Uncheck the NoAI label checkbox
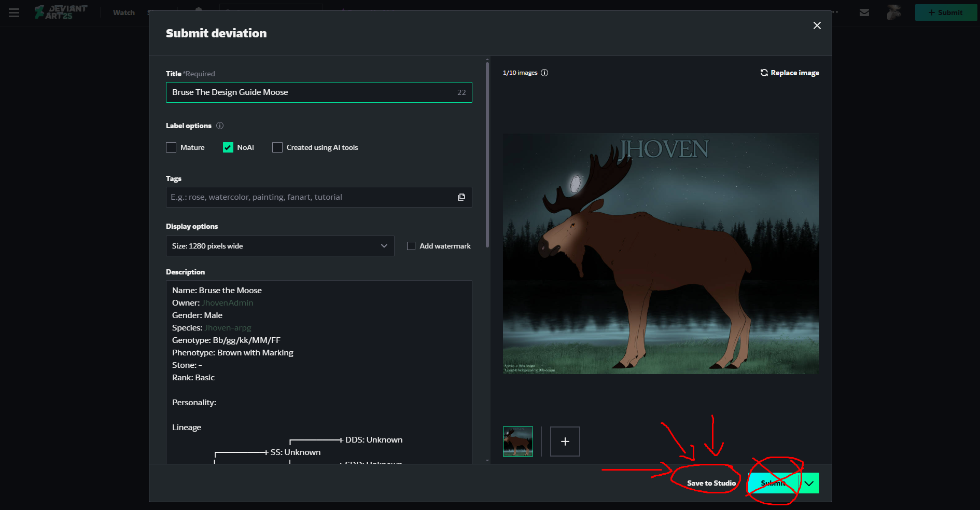Viewport: 980px width, 510px height. 228,147
